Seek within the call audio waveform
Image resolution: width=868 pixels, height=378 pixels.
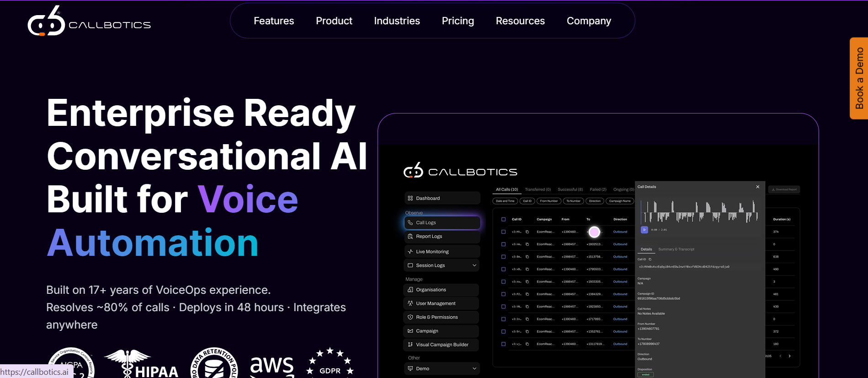(x=699, y=211)
